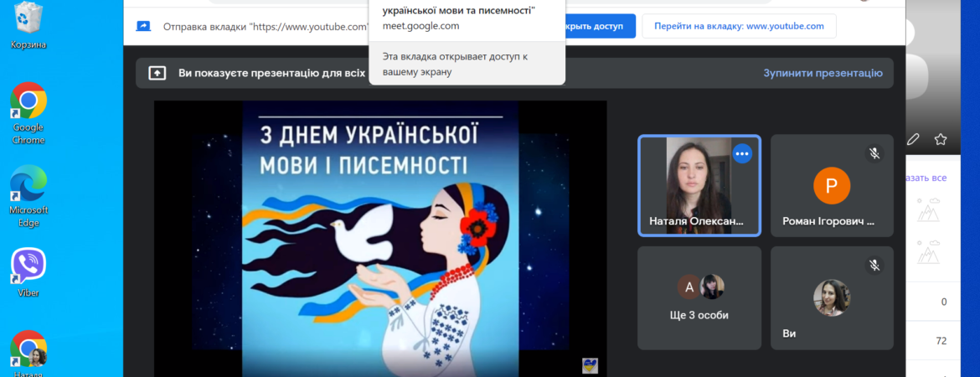This screenshot has width=980, height=377.
Task: Click the presentation screen icon in banner
Action: click(157, 73)
